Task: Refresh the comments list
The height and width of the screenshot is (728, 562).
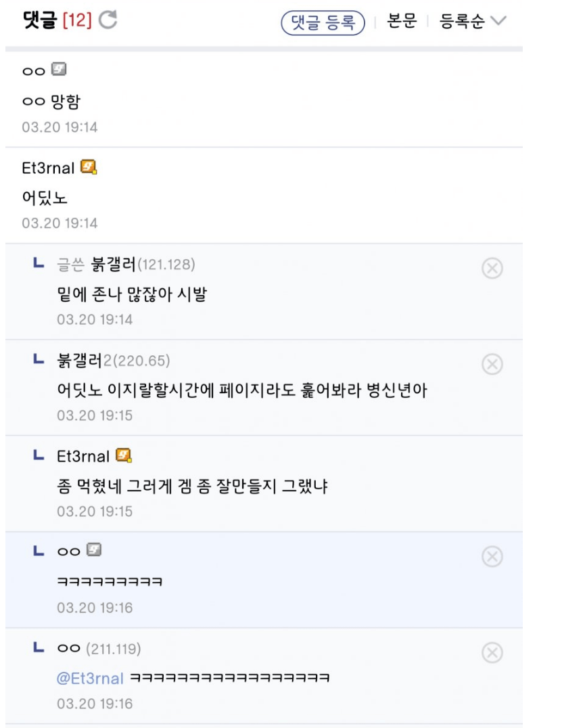Action: (x=108, y=21)
